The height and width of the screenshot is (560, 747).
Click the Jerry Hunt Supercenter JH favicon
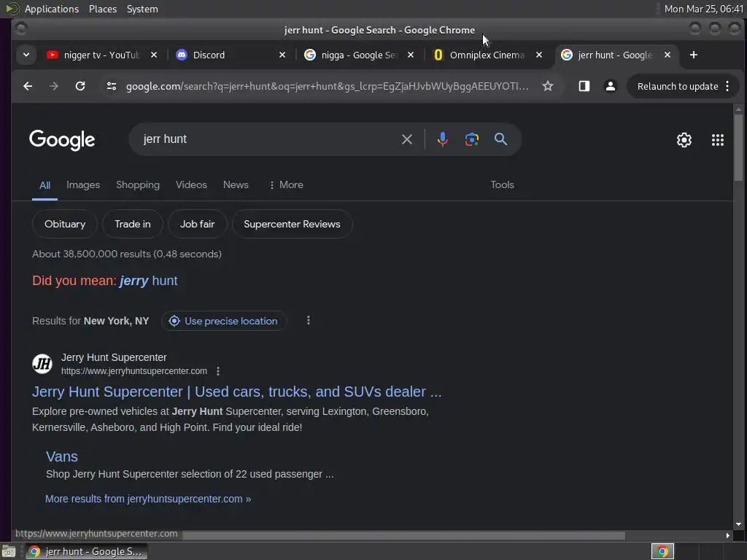[x=42, y=365]
